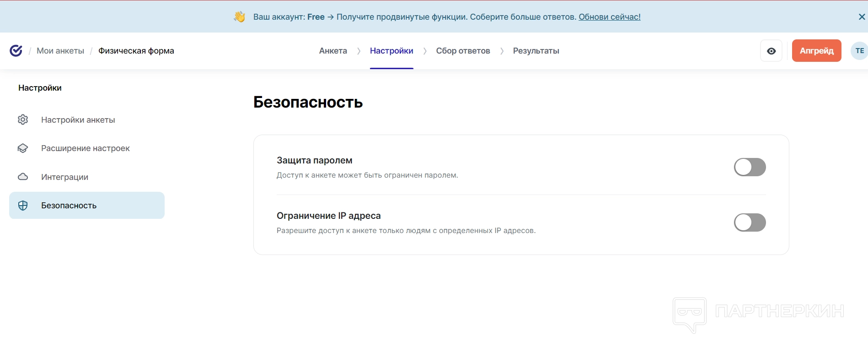Click the app logo checkmark icon
Image resolution: width=868 pixels, height=358 pixels.
pos(16,50)
